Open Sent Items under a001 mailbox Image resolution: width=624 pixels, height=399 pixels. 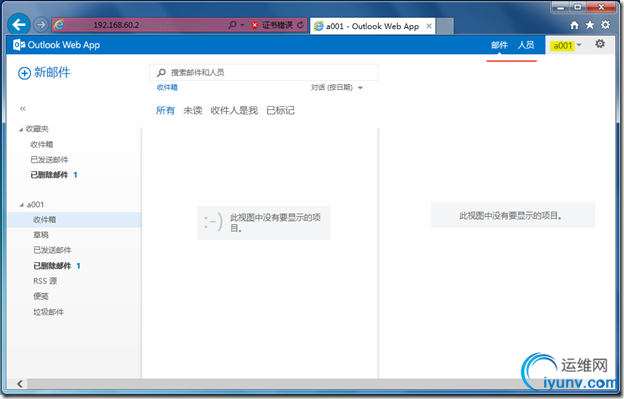coord(52,250)
